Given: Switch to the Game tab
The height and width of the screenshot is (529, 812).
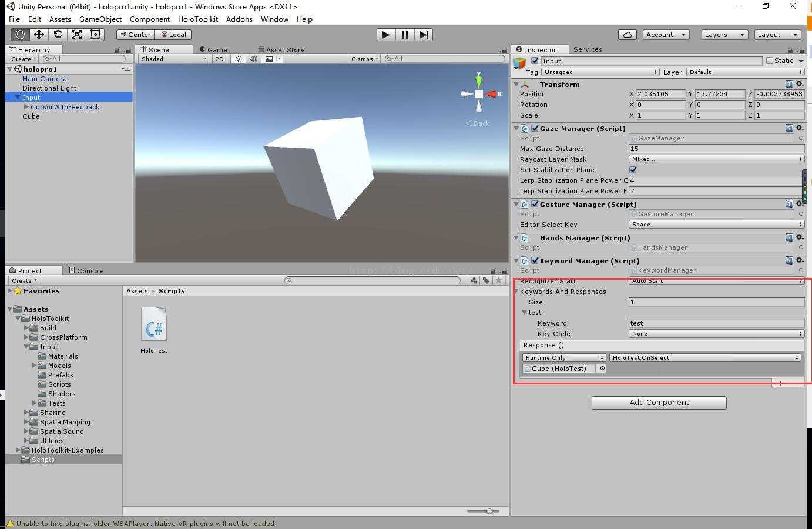Looking at the screenshot, I should (213, 50).
